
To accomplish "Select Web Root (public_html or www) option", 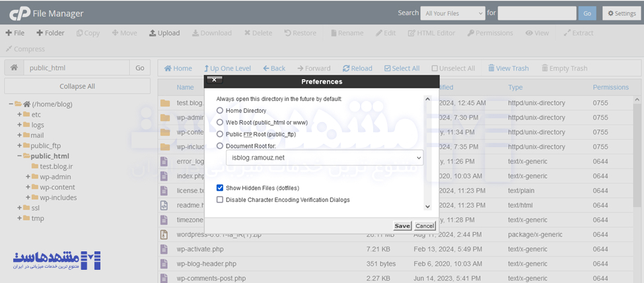I will coord(220,122).
